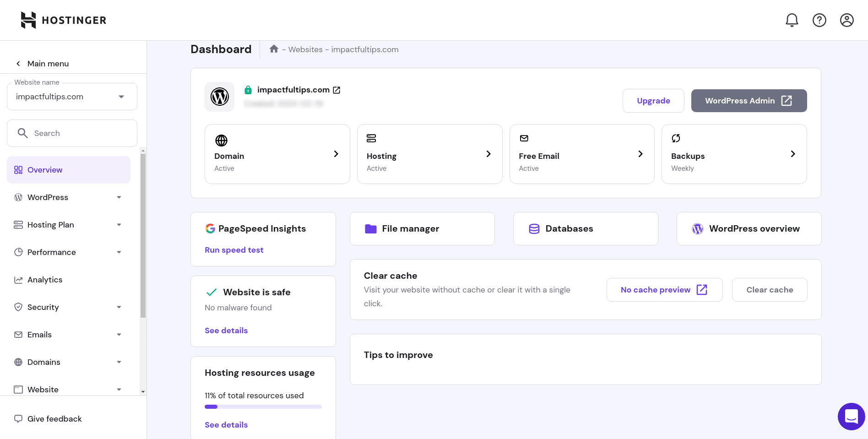The image size is (868, 439).
Task: Open the Website name dropdown
Action: (72, 97)
